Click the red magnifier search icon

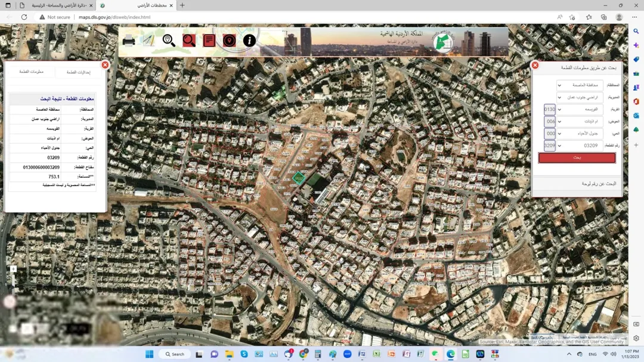pyautogui.click(x=189, y=41)
